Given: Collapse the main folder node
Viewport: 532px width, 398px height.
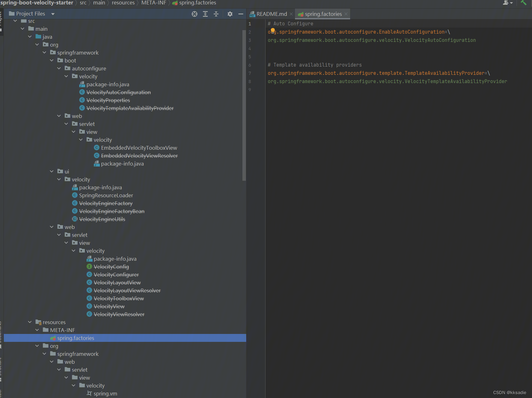Looking at the screenshot, I should 23,29.
